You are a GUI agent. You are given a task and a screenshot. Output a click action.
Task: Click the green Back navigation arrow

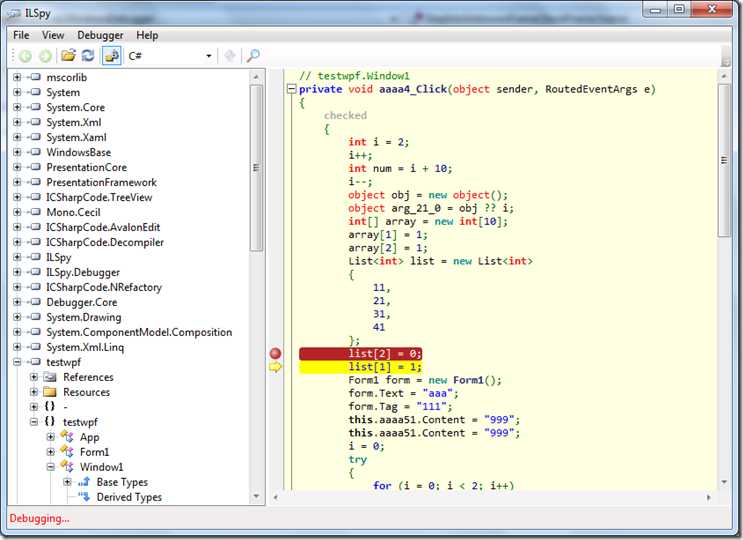point(24,56)
